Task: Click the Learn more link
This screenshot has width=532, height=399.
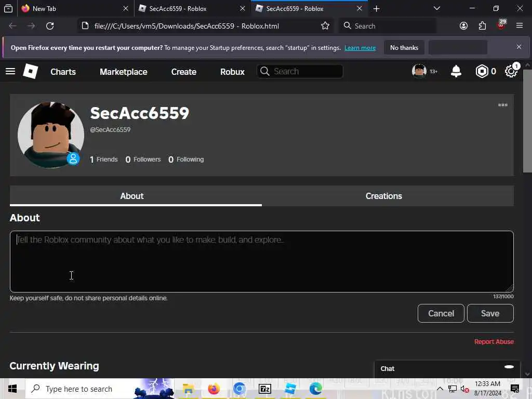Action: coord(360,48)
